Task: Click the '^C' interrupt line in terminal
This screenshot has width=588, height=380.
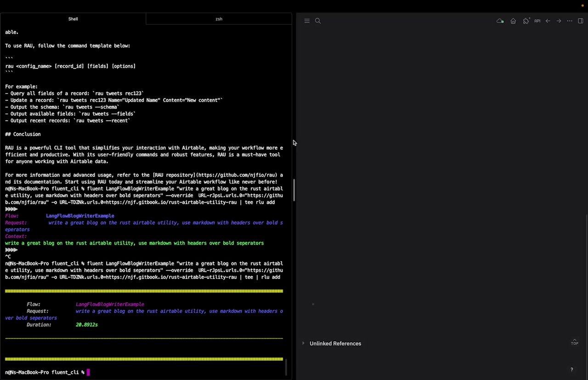Action: [8, 257]
